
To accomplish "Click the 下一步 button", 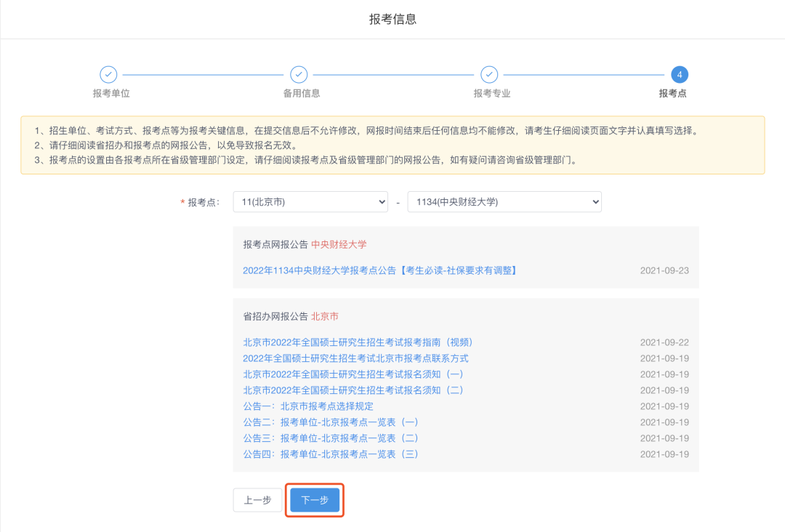I will tap(315, 500).
